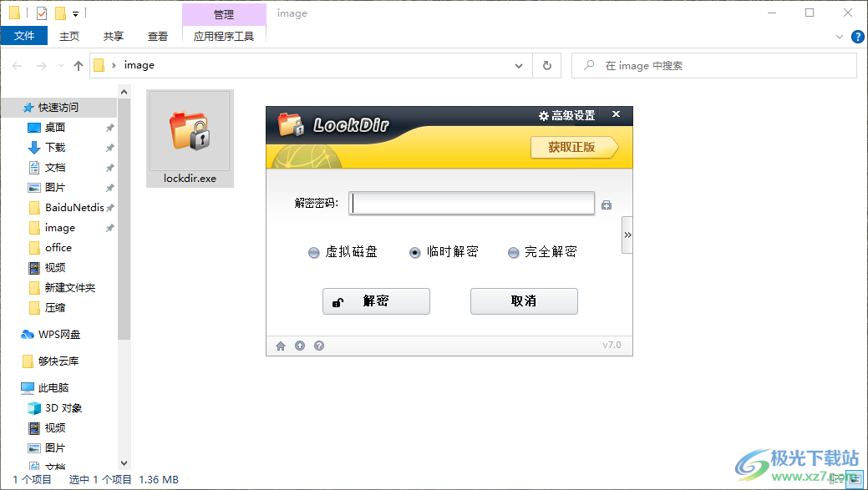Click the 取消 button
The image size is (868, 490).
(x=525, y=301)
